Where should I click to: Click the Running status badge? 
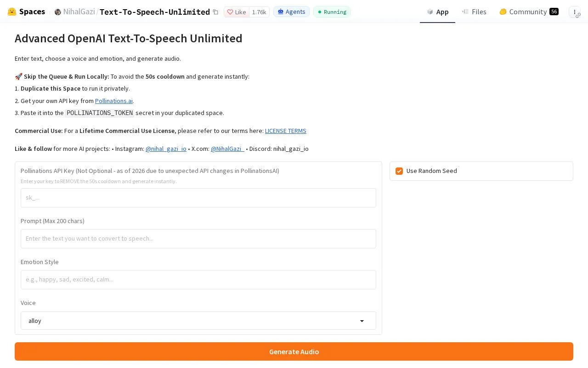[332, 12]
